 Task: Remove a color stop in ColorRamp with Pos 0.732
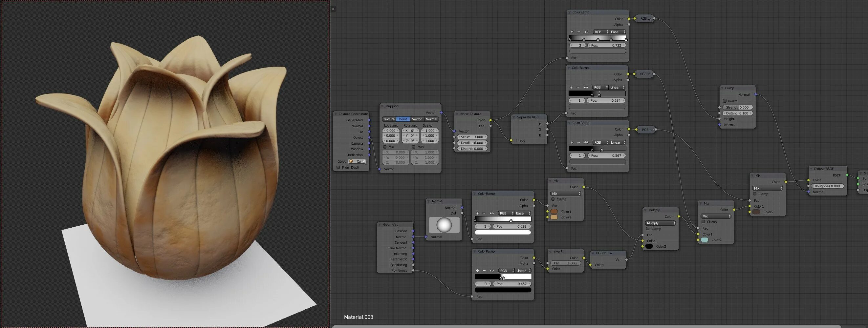[578, 32]
